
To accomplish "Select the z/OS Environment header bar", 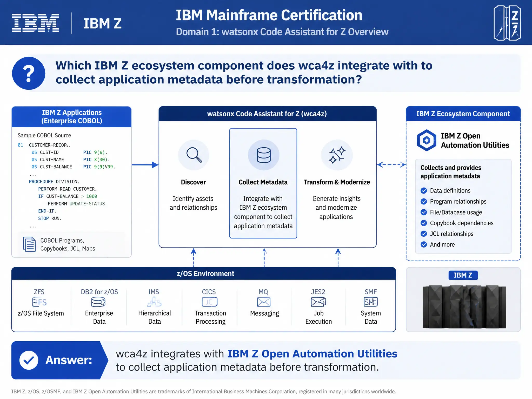I will coord(204,274).
